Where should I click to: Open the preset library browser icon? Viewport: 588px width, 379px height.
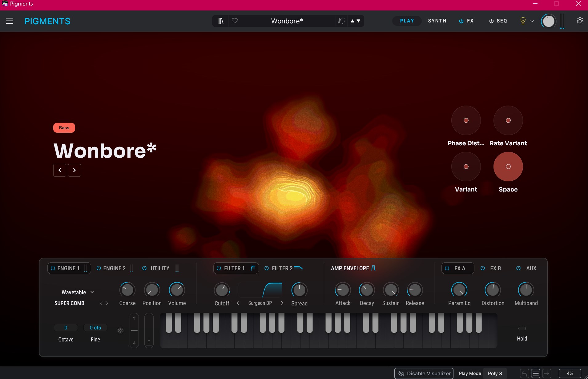220,21
